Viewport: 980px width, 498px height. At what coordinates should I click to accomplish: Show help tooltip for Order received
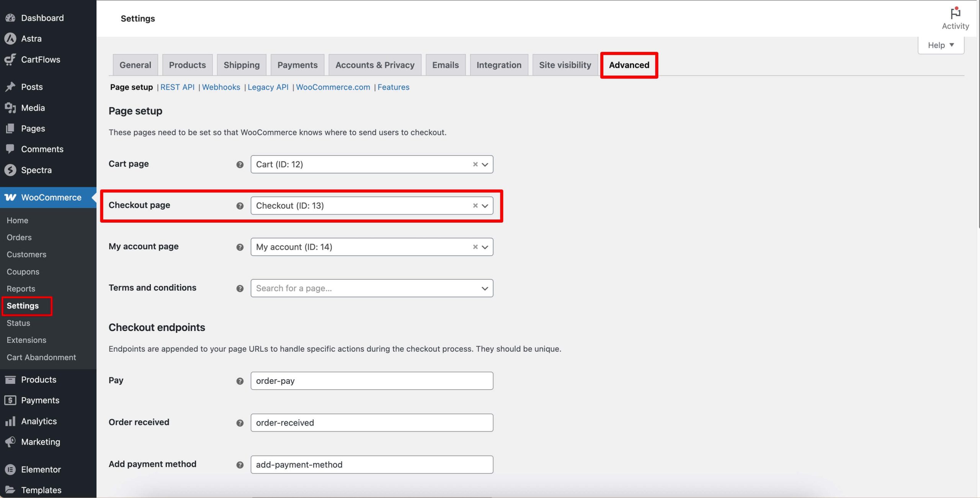(240, 423)
